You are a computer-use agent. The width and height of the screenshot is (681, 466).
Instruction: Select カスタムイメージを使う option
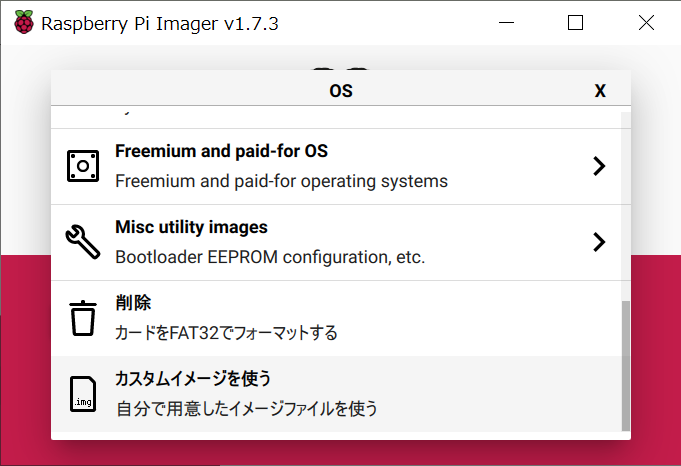(x=336, y=394)
